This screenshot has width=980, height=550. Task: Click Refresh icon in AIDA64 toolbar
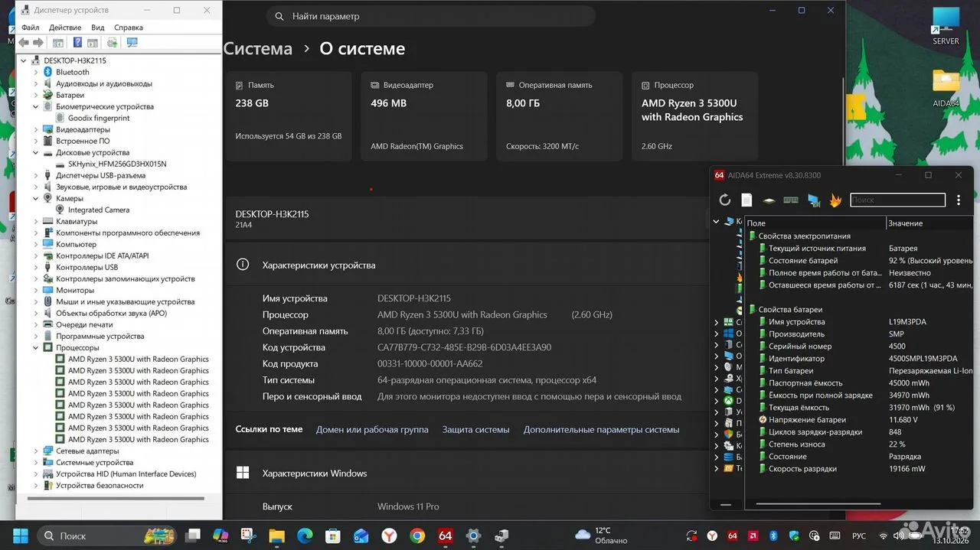pyautogui.click(x=725, y=200)
